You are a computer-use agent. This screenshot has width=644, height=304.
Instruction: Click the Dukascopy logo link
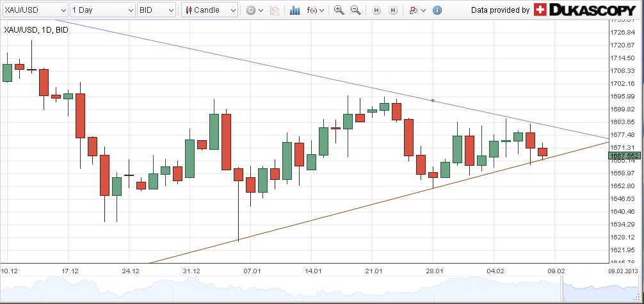[x=587, y=10]
